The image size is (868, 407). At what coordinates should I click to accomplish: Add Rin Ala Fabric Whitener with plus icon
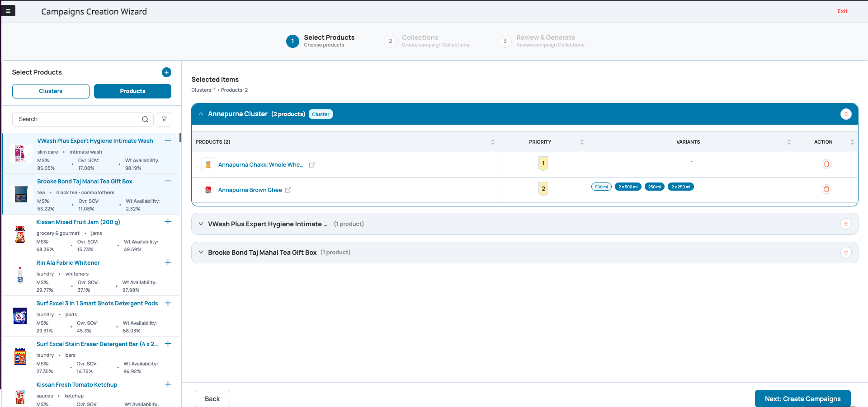(168, 262)
